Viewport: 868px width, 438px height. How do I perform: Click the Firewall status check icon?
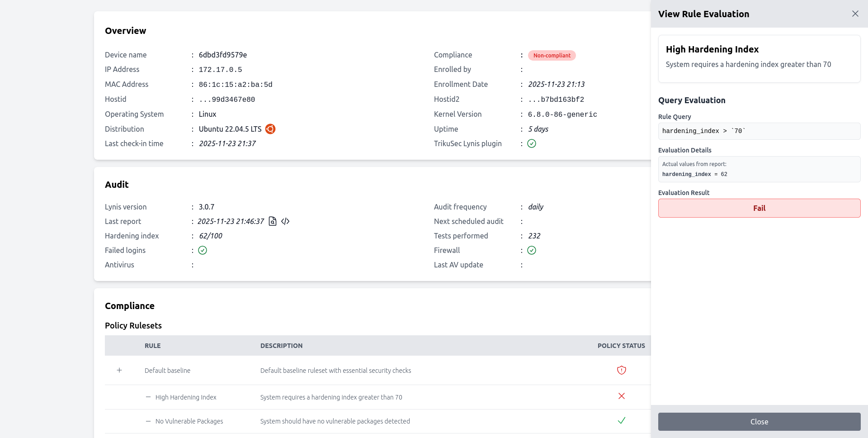pos(532,250)
